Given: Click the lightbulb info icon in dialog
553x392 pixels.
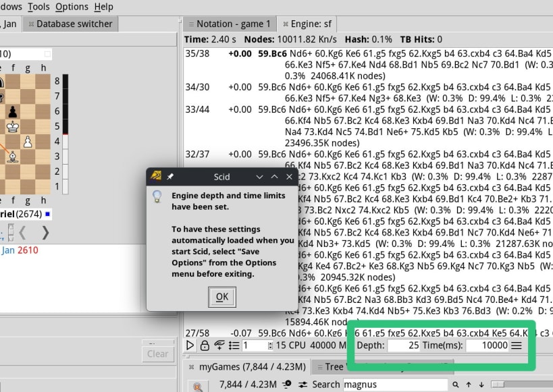Looking at the screenshot, I should coord(157,196).
